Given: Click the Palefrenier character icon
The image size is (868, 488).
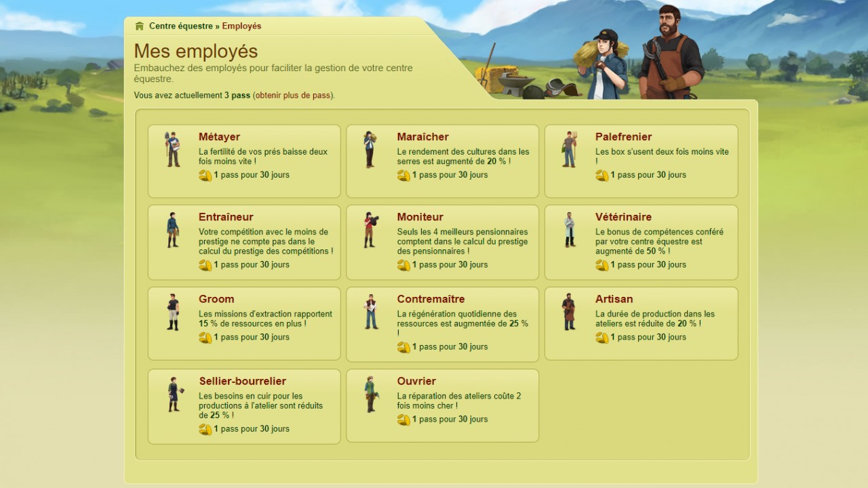Looking at the screenshot, I should coord(569,149).
